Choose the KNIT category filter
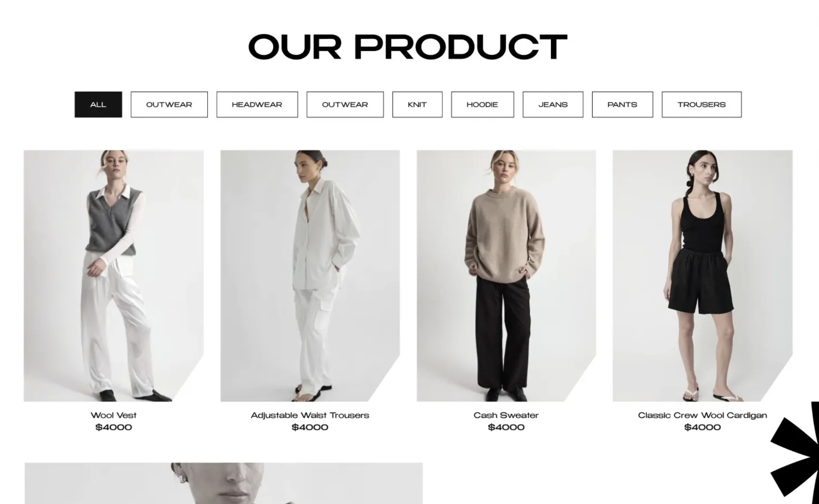This screenshot has height=504, width=819. pos(417,104)
